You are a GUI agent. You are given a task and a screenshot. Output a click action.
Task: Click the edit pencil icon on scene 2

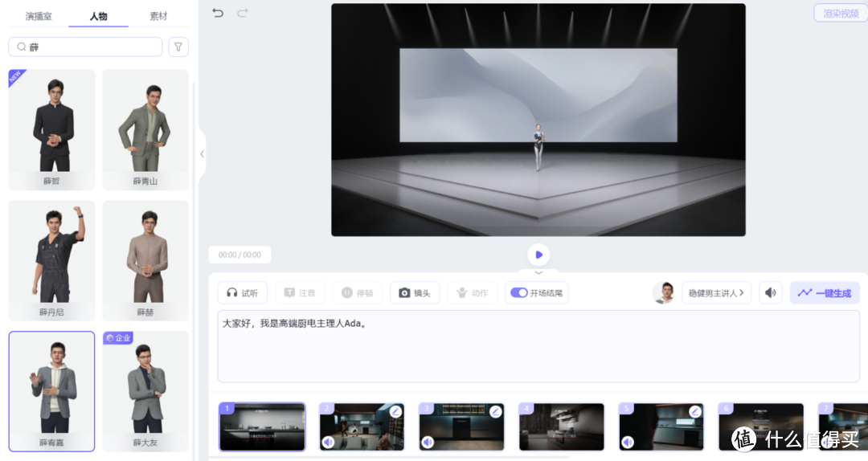pyautogui.click(x=395, y=411)
